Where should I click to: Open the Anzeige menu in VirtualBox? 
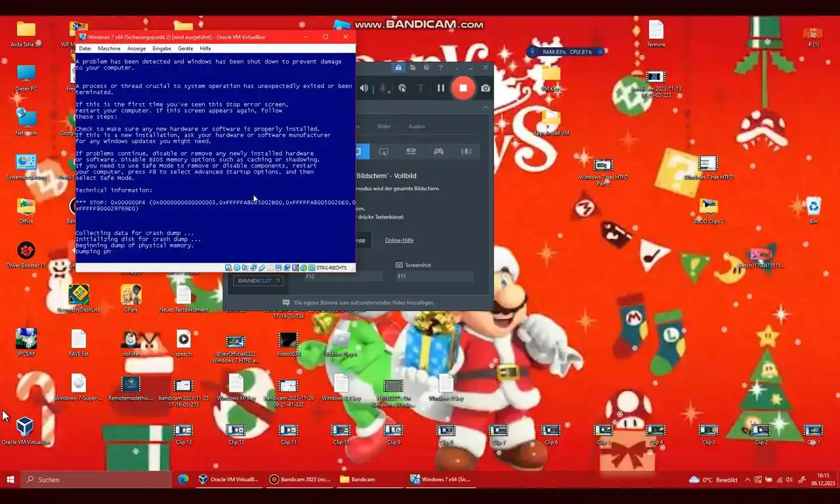pos(136,49)
